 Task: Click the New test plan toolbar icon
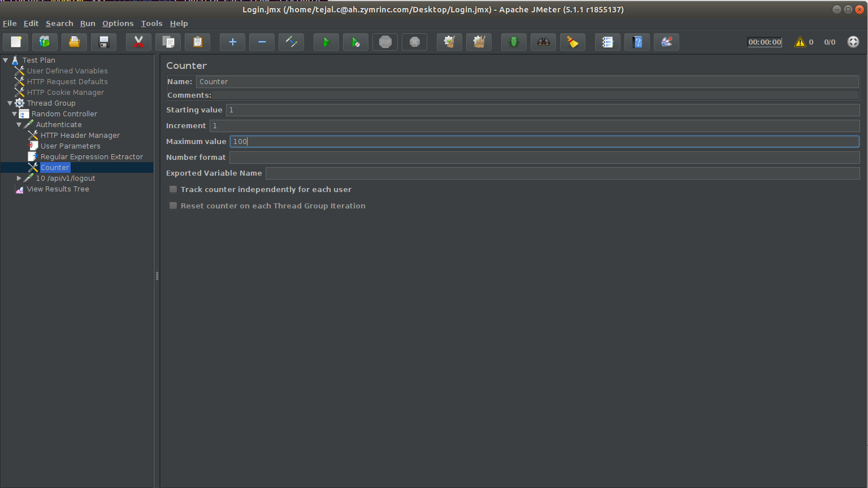(16, 42)
